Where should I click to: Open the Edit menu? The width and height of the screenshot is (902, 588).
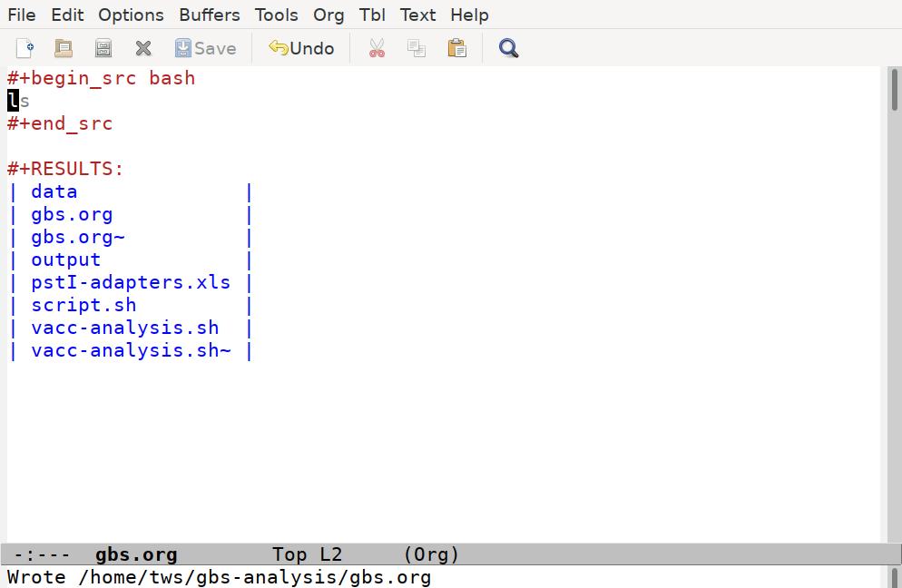pyautogui.click(x=67, y=15)
